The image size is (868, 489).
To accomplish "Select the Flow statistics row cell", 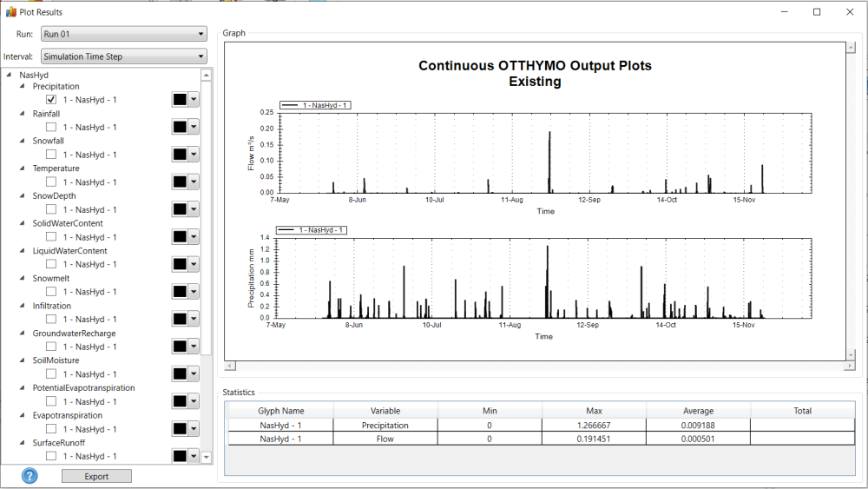I will point(385,439).
